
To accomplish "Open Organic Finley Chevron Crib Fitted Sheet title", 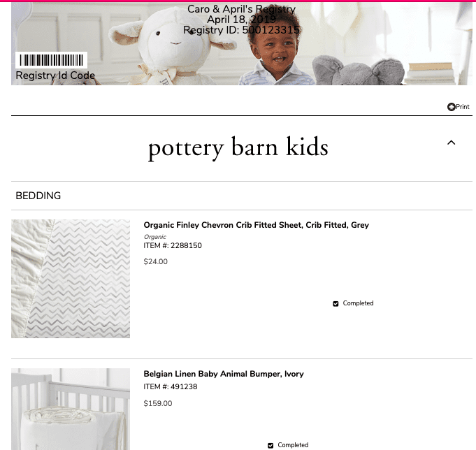I will pyautogui.click(x=257, y=225).
